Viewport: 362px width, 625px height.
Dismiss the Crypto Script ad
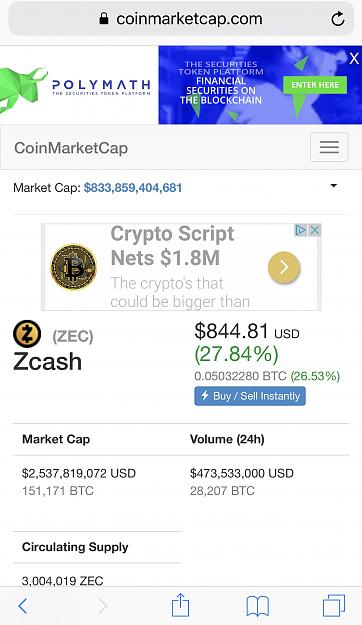tap(315, 230)
